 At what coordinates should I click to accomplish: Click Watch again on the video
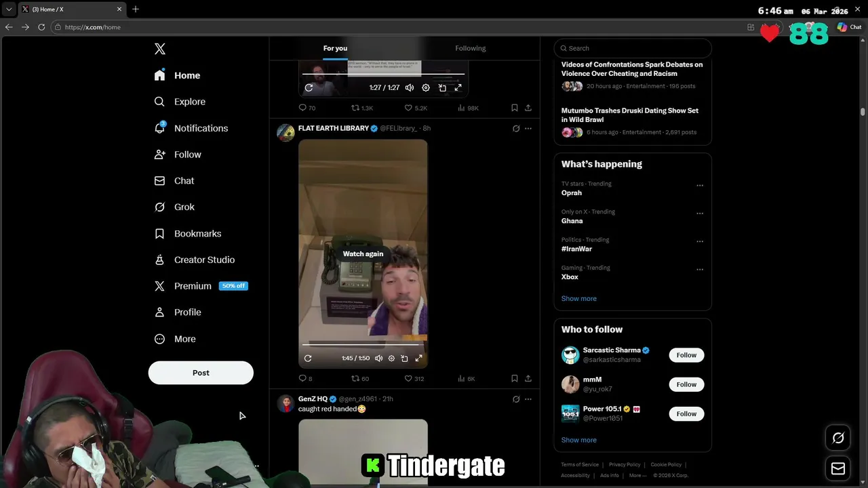click(363, 253)
